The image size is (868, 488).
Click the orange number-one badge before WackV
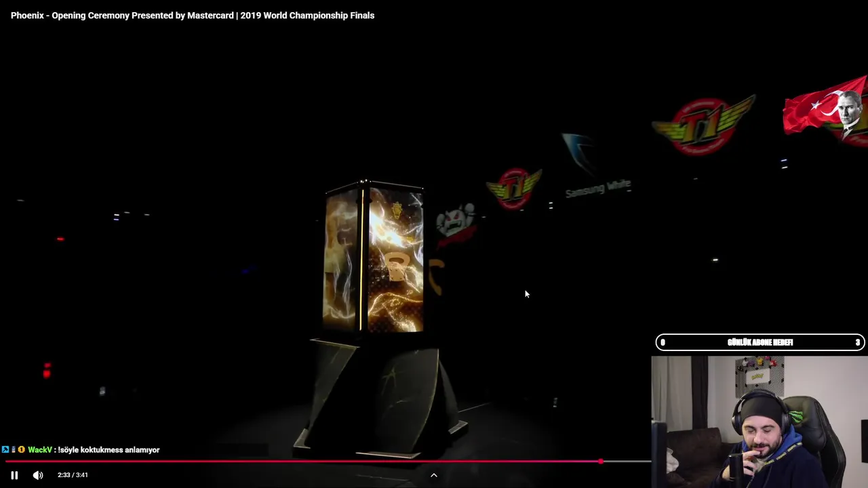coord(22,449)
